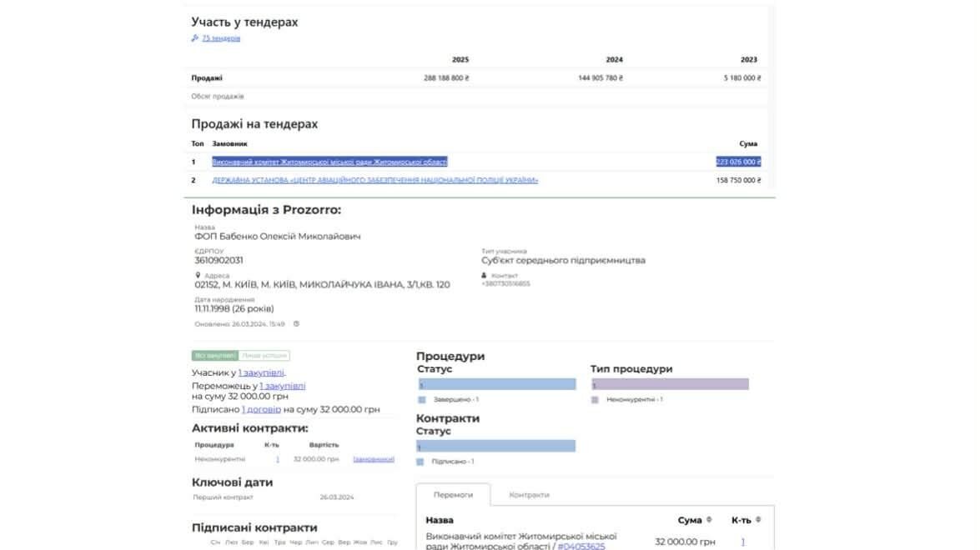The width and height of the screenshot is (980, 550).
Task: Click the Сума column sort arrows
Action: [x=709, y=520]
